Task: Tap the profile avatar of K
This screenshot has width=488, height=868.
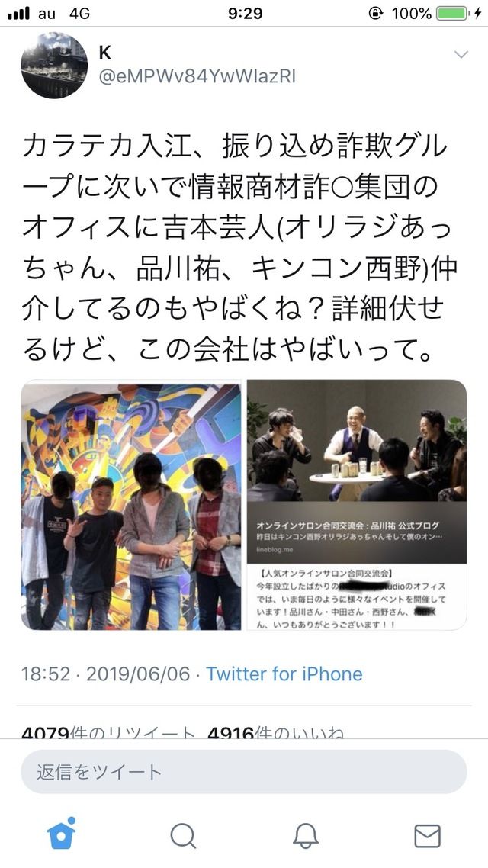Action: point(54,66)
